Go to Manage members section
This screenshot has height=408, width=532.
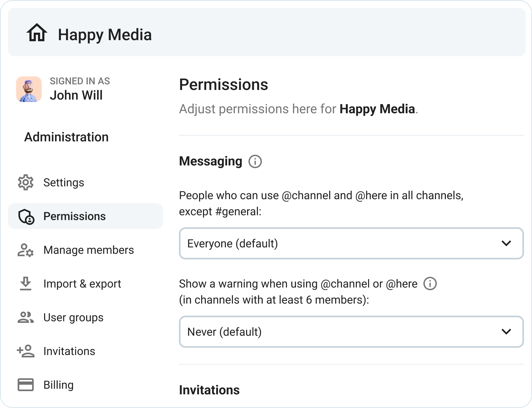[x=88, y=250]
